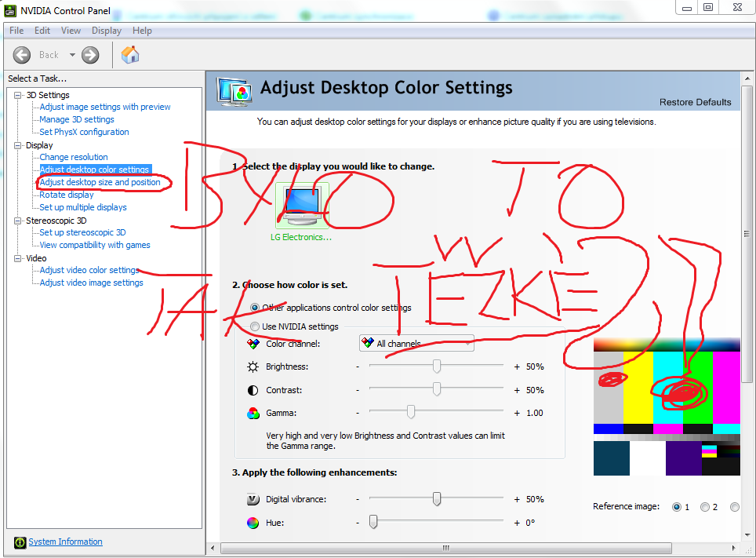Open the System Information link
This screenshot has width=756, height=558.
pos(65,542)
